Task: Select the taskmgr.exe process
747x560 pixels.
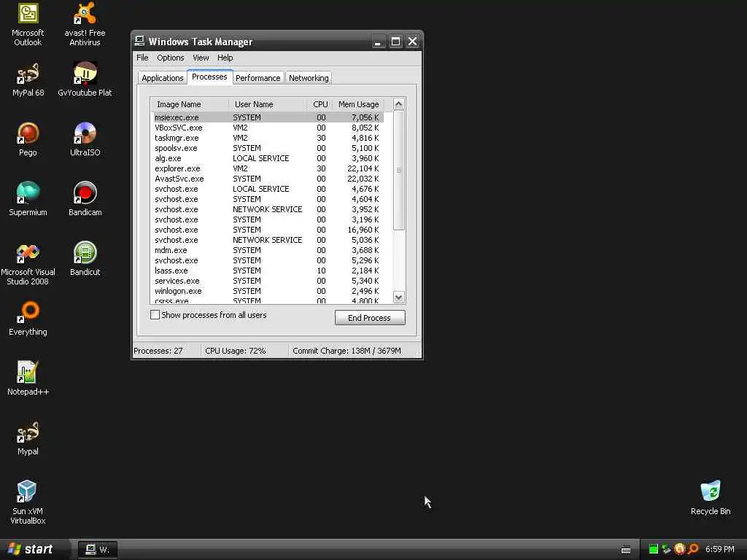Action: click(x=268, y=138)
